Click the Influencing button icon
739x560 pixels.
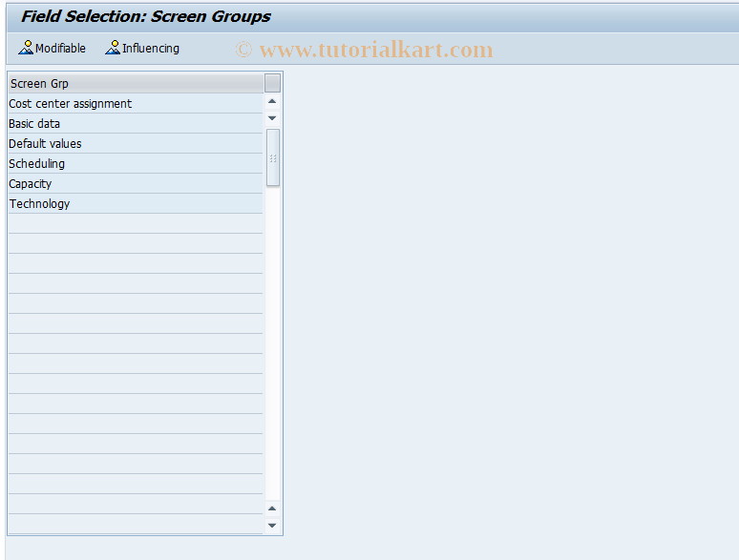click(x=113, y=48)
